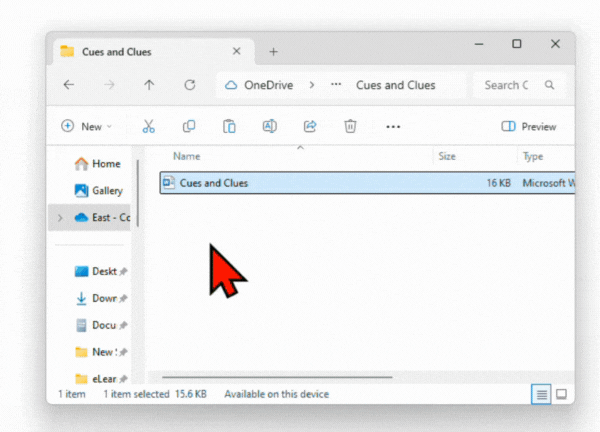Click the Share icon in toolbar
The height and width of the screenshot is (432, 600).
(x=310, y=127)
